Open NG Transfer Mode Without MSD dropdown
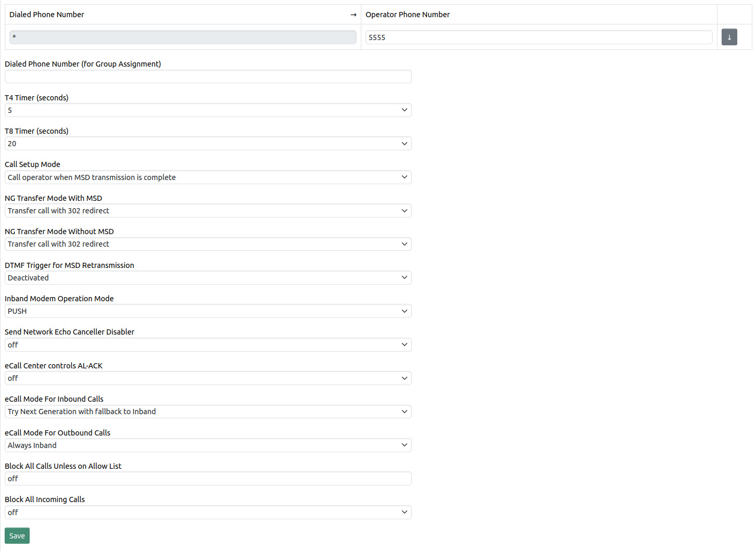 pyautogui.click(x=208, y=244)
